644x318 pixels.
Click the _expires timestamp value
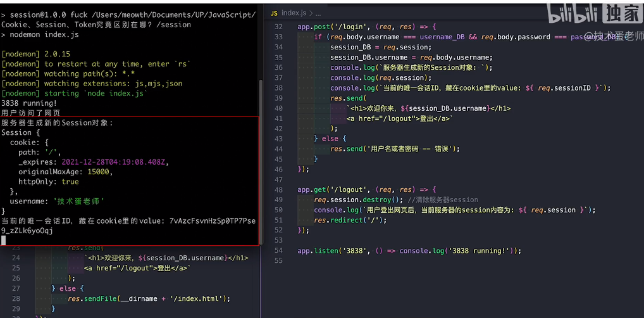pyautogui.click(x=113, y=162)
